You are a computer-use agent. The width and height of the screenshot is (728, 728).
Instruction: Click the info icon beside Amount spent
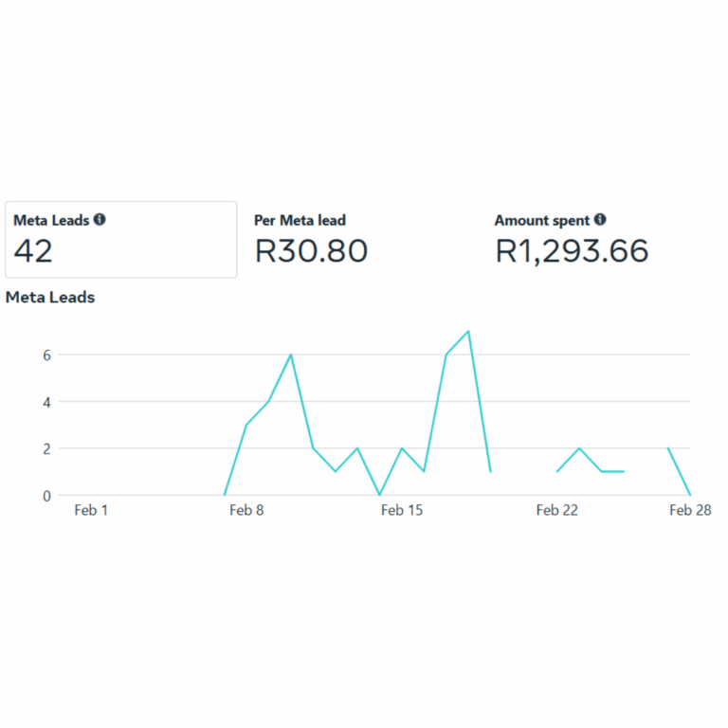pos(600,219)
